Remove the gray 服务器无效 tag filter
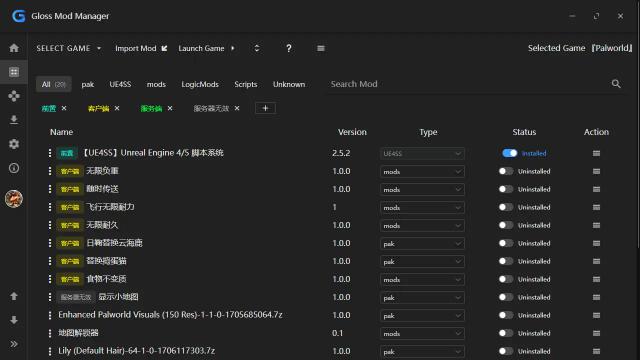The image size is (640, 360). coord(237,108)
